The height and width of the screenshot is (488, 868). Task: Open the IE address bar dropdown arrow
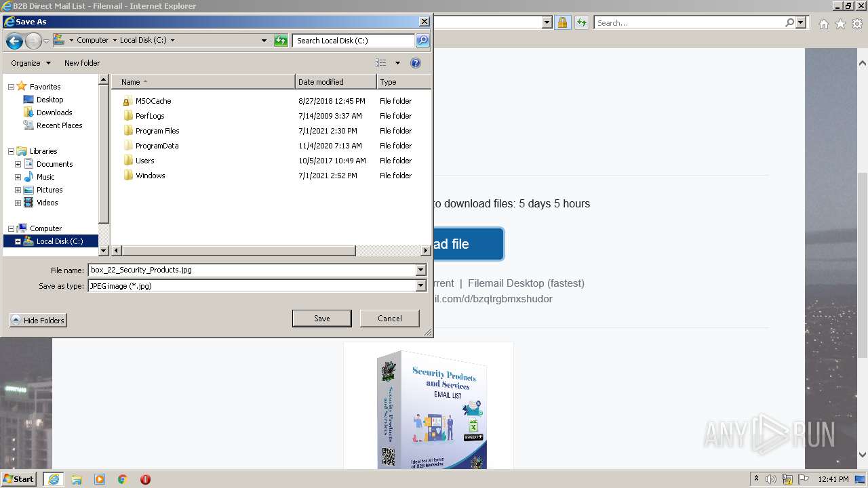coord(547,22)
